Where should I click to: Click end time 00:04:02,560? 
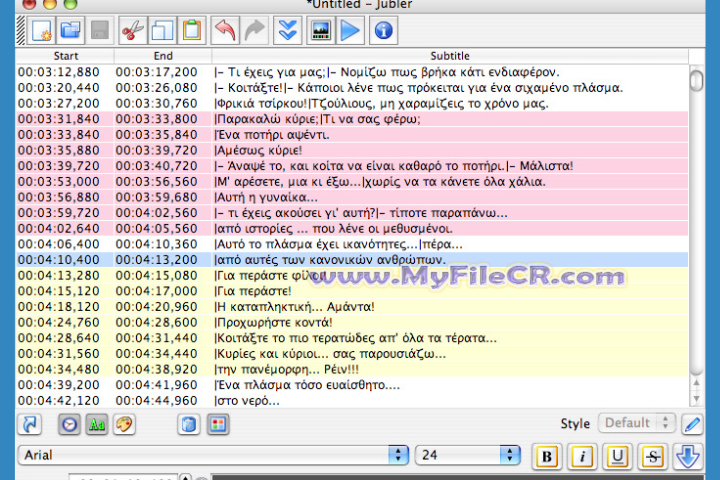[x=156, y=213]
